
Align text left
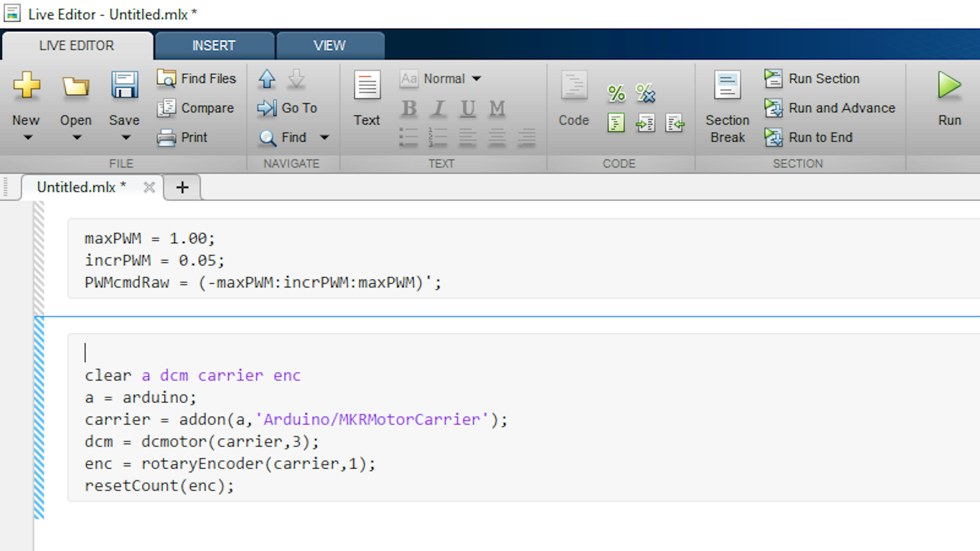pyautogui.click(x=468, y=137)
